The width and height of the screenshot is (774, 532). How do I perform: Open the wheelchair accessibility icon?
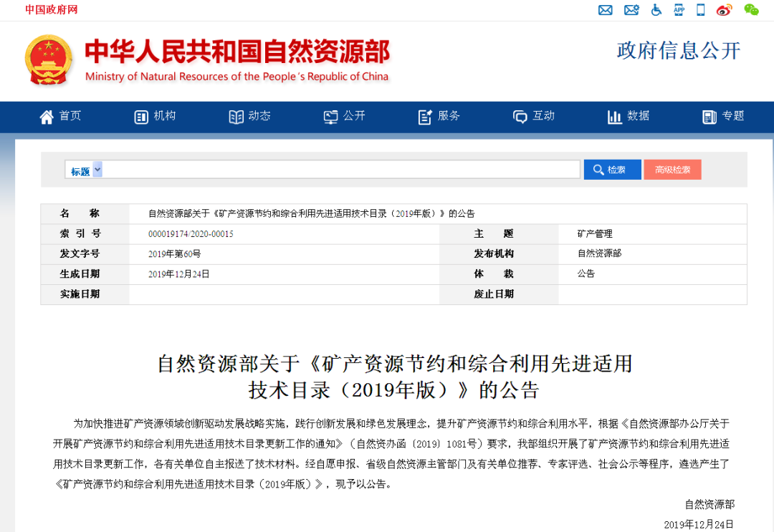656,9
